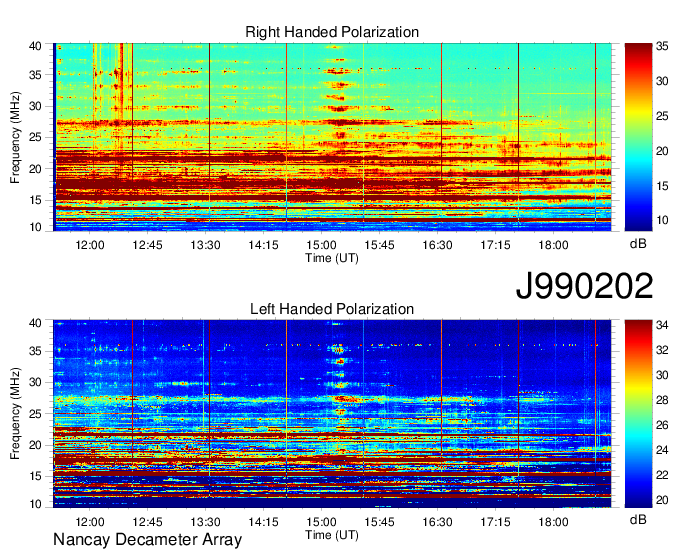
Task: Click the 20 MHz tick on the Right Handed frequency axis
Action: pos(35,169)
